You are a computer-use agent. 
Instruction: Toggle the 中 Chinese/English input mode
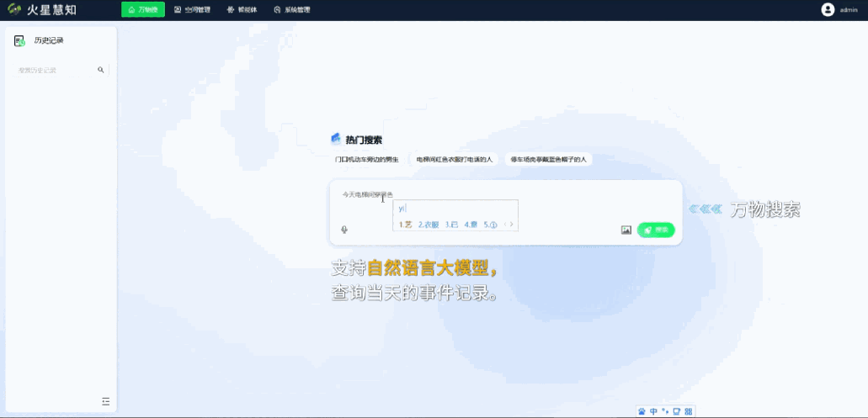point(653,411)
